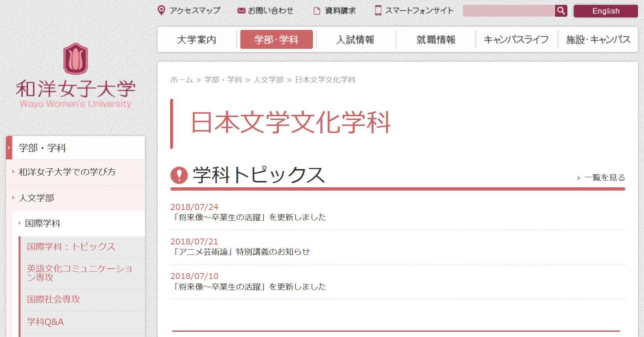Open the 2018/07/24 将来像 update news item
The image size is (644, 337).
[248, 217]
